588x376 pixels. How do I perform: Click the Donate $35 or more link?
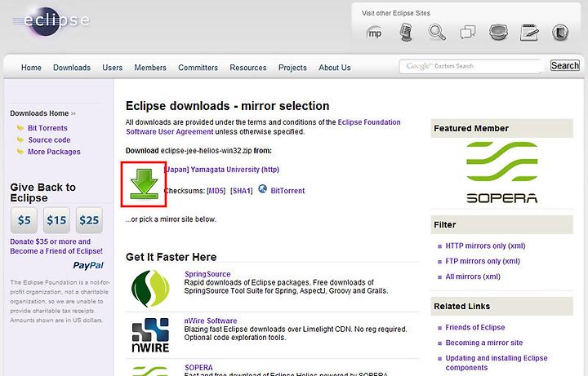coord(56,246)
